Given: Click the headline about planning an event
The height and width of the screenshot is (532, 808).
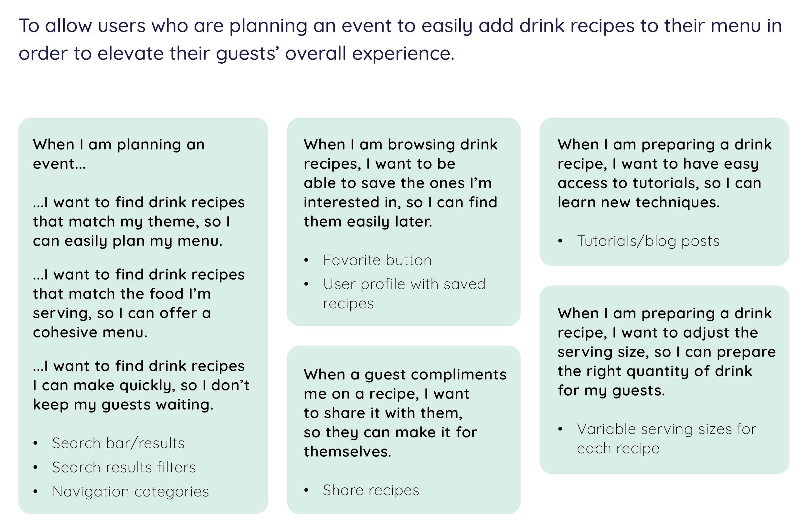Looking at the screenshot, I should pyautogui.click(x=400, y=40).
